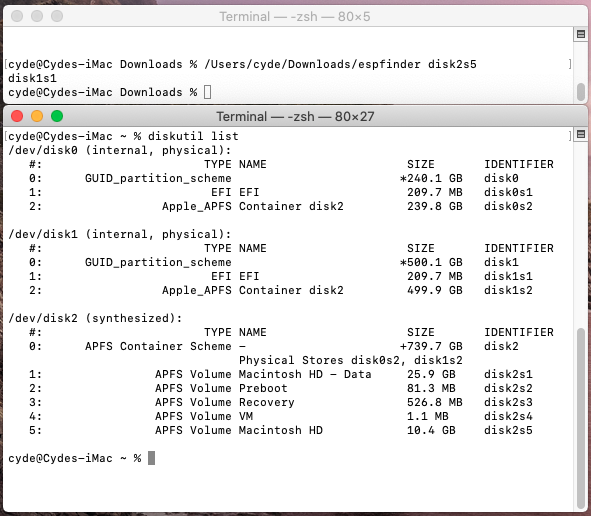The image size is (591, 516).
Task: Click the 'Preboot' volume name
Action: tap(263, 388)
